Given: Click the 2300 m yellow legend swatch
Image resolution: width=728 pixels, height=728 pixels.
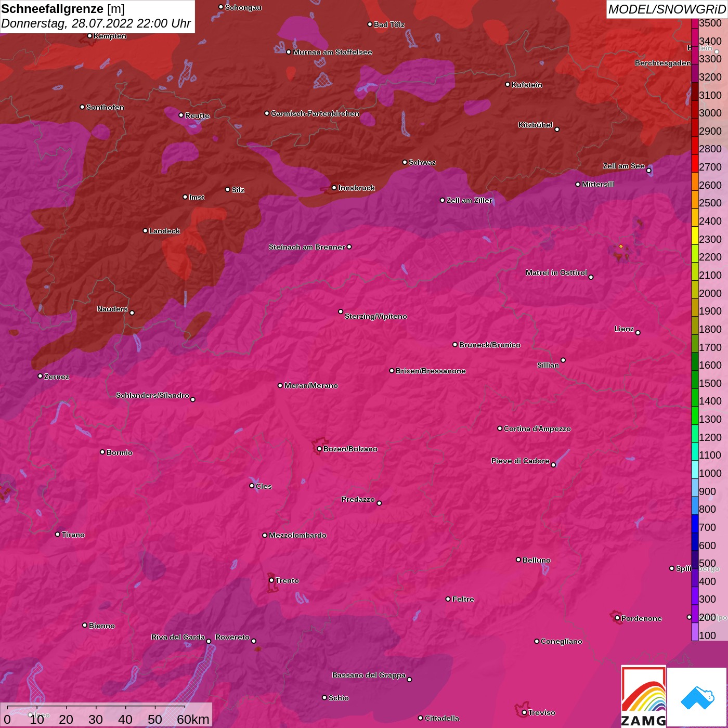Looking at the screenshot, I should coord(695,235).
